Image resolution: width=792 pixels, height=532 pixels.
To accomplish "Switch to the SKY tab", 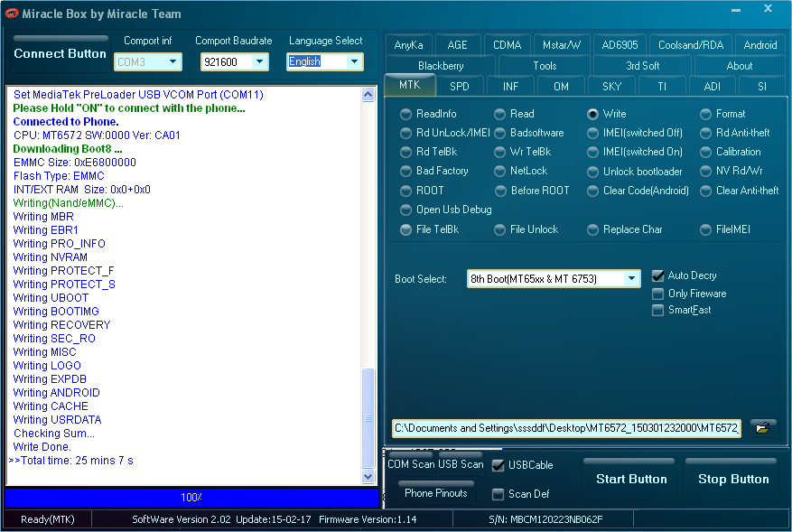I will click(x=611, y=87).
